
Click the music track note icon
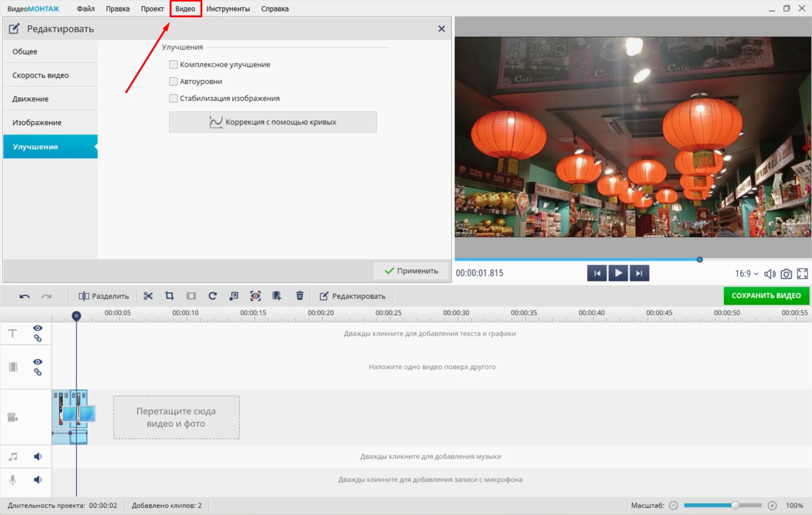[13, 457]
